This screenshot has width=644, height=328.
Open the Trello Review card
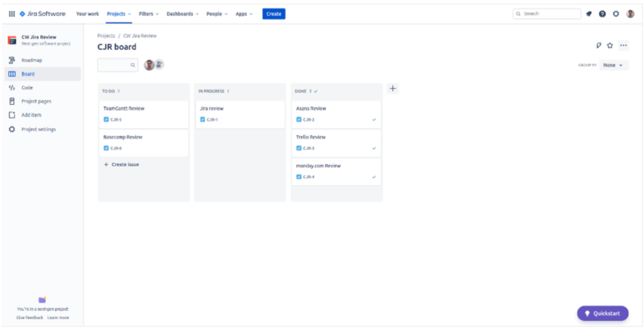point(336,143)
